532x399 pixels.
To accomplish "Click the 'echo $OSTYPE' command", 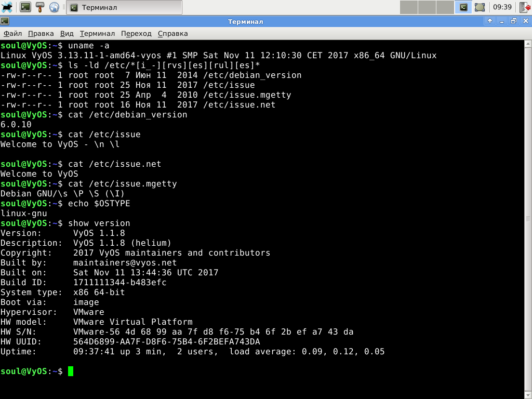I will coord(99,204).
